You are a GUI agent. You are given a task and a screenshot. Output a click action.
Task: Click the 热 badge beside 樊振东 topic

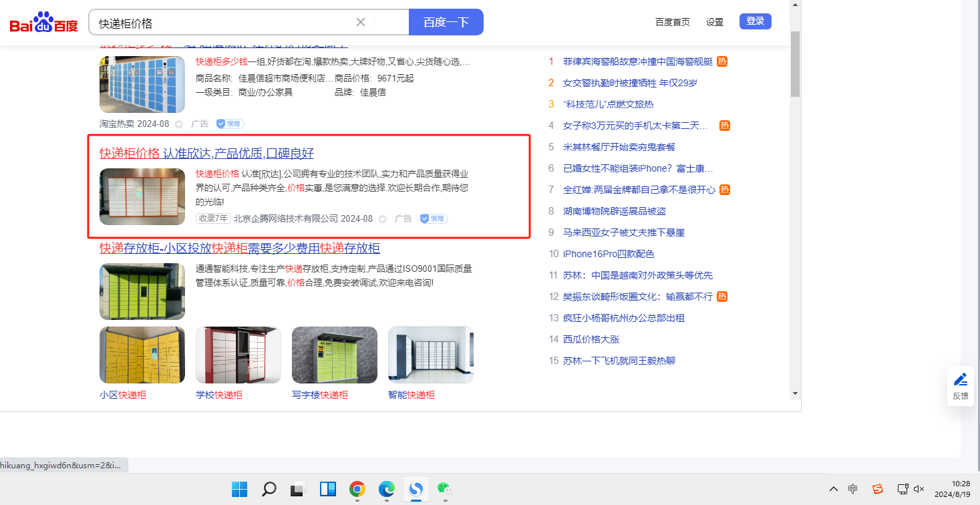pos(722,297)
